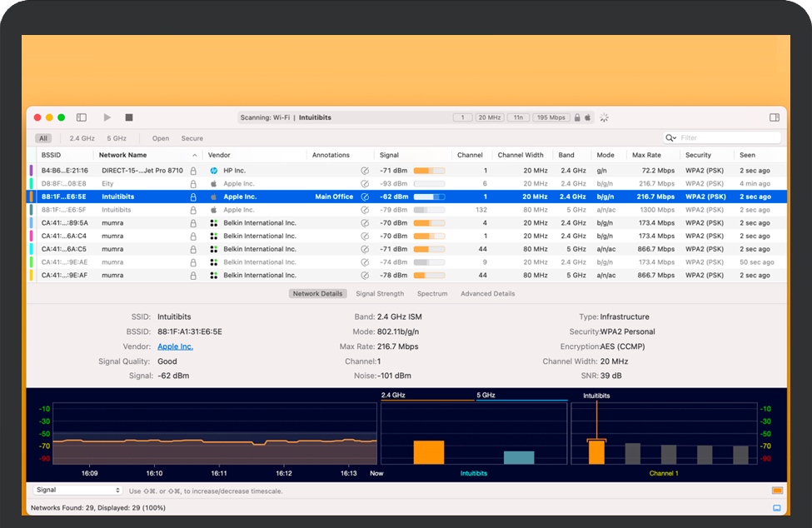The width and height of the screenshot is (812, 528).
Task: Toggle the left sidebar panel icon
Action: click(x=82, y=117)
